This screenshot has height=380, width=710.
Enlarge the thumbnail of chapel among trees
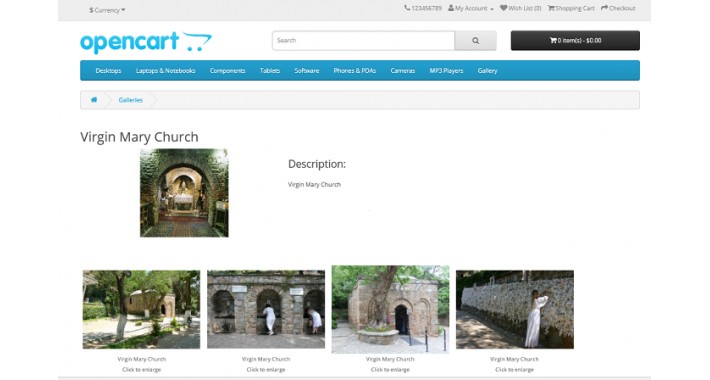click(141, 309)
